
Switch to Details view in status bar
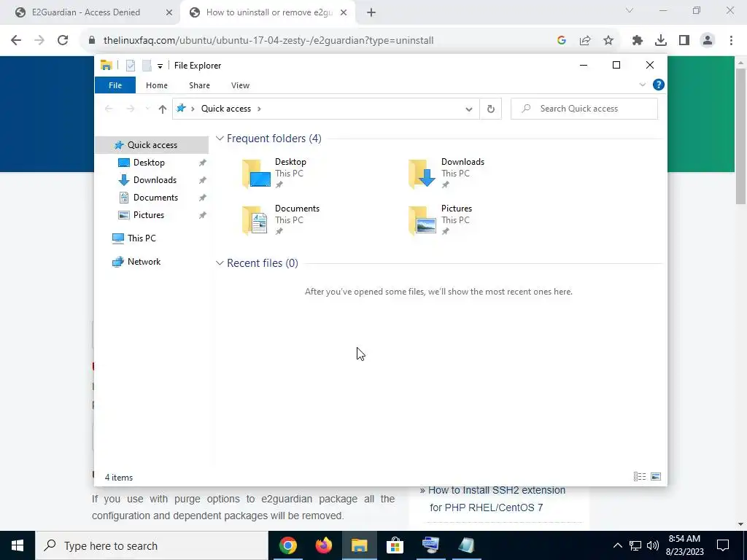point(639,477)
